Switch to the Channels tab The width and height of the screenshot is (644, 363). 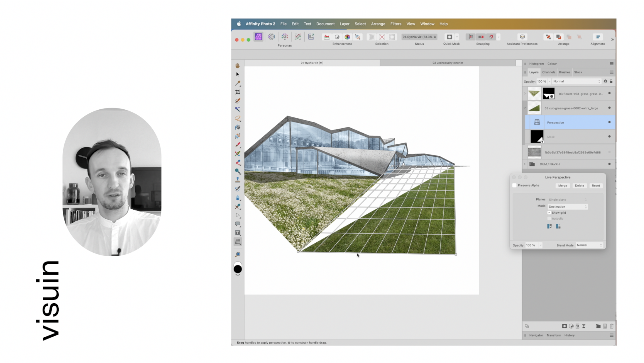pos(548,72)
